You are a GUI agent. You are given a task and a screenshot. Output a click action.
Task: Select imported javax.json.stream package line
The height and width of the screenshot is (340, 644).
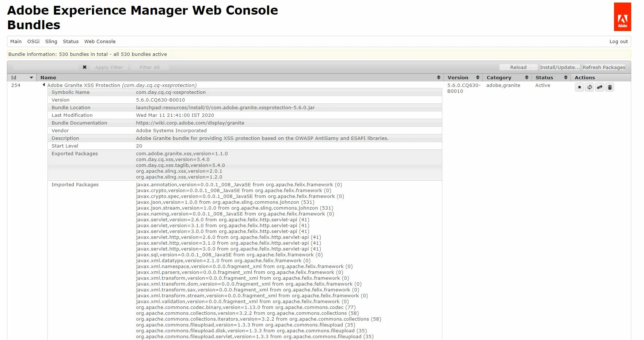pos(235,208)
